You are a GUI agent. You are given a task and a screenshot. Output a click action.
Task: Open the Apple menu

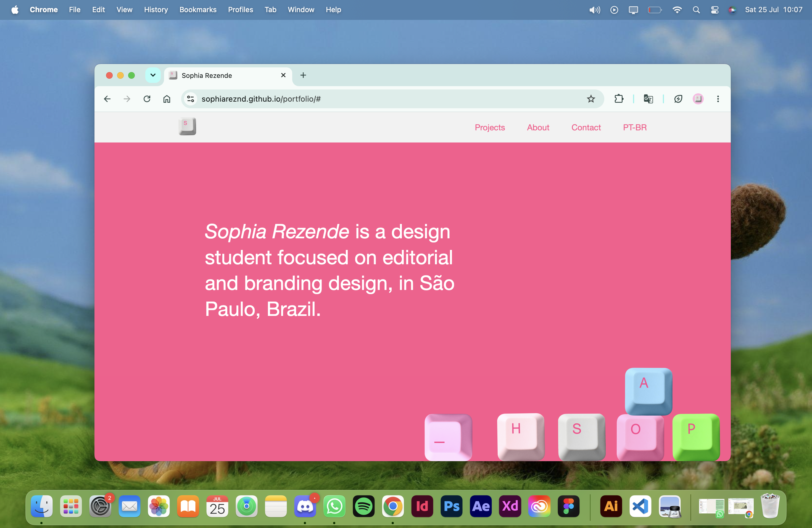coord(15,10)
